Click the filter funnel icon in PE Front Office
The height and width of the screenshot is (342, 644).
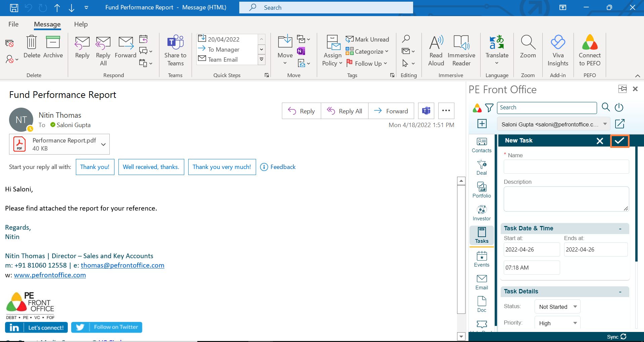click(489, 108)
